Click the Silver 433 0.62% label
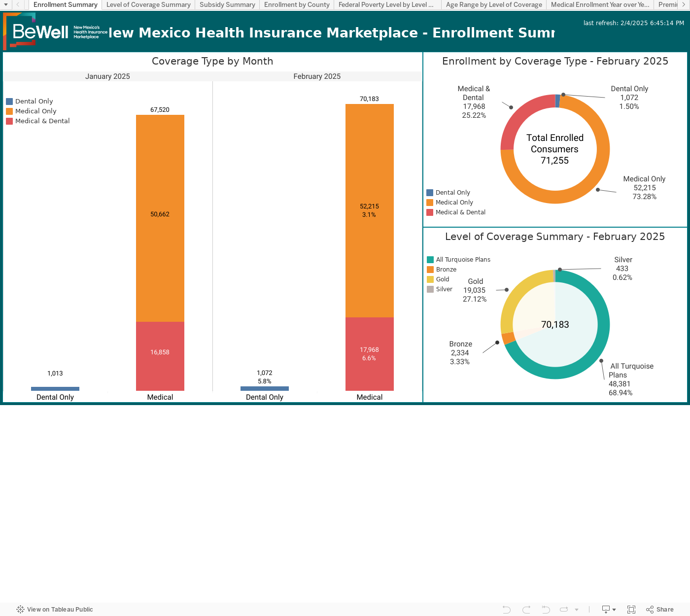Viewport: 690px width, 616px height. [622, 269]
